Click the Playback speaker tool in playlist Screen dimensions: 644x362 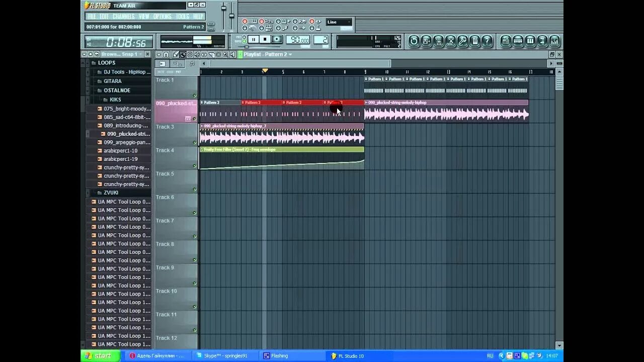232,54
